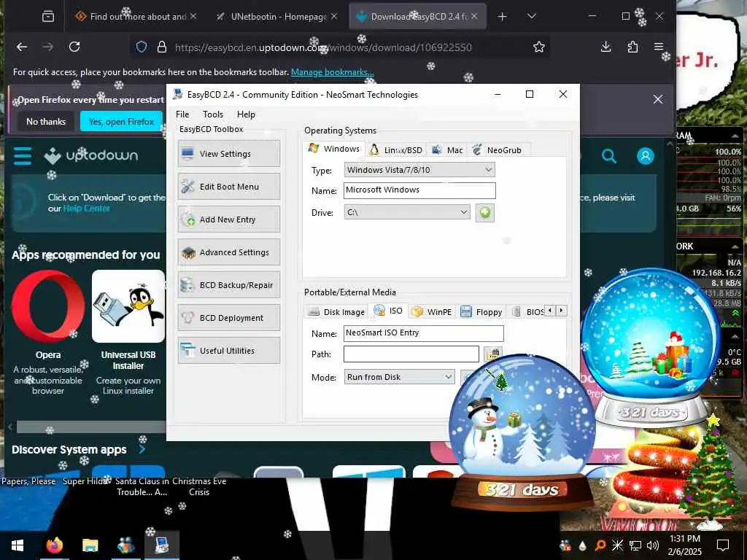Open EasyBCD File menu
This screenshot has width=747, height=560.
[x=182, y=114]
